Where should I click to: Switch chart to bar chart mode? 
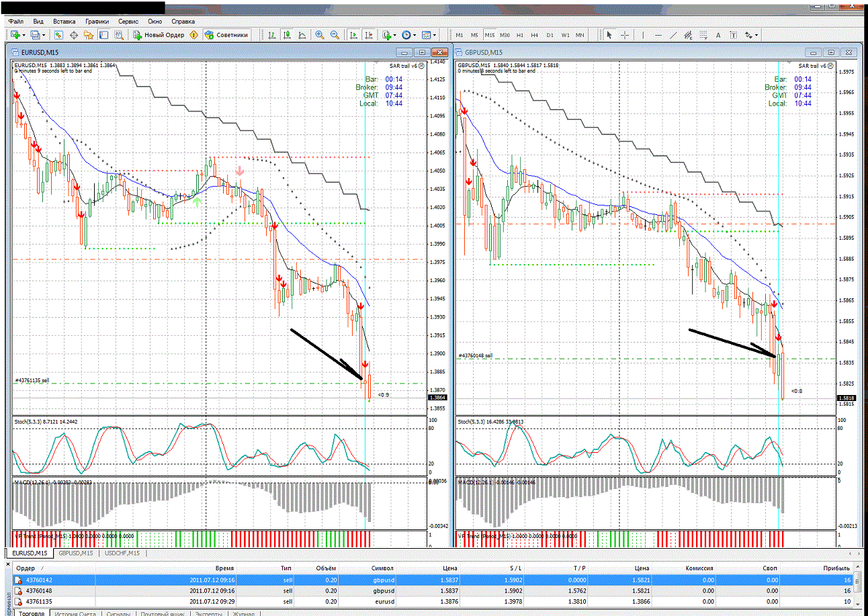272,35
